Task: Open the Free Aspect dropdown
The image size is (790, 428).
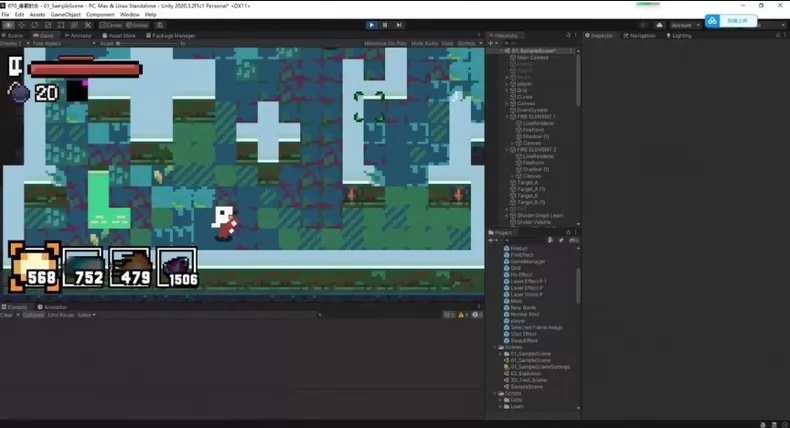Action: [64, 43]
